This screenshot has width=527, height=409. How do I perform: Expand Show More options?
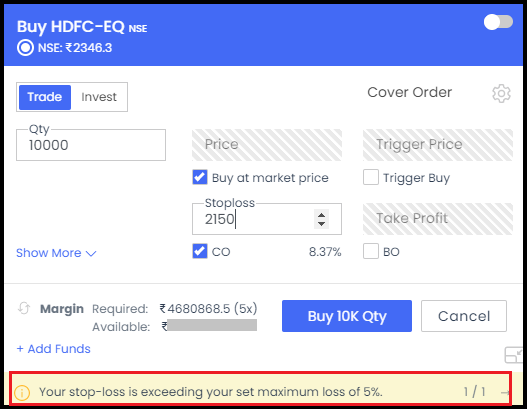pos(56,253)
